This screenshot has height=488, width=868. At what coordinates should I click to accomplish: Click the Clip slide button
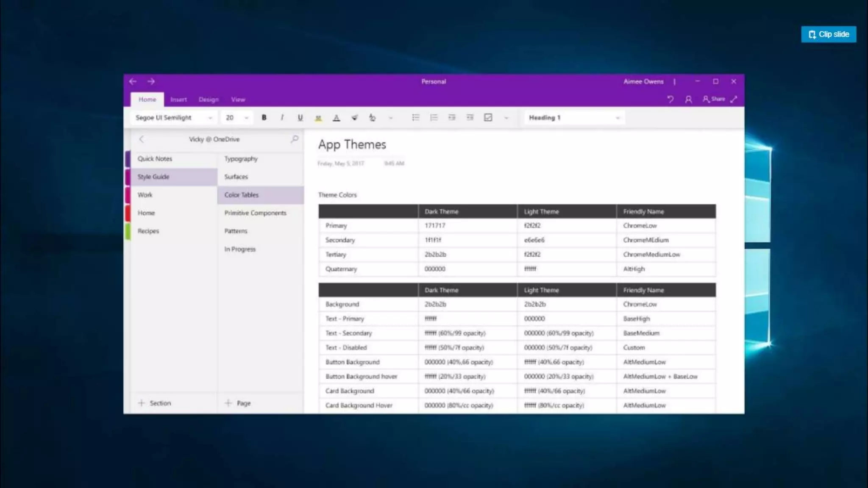click(x=829, y=34)
